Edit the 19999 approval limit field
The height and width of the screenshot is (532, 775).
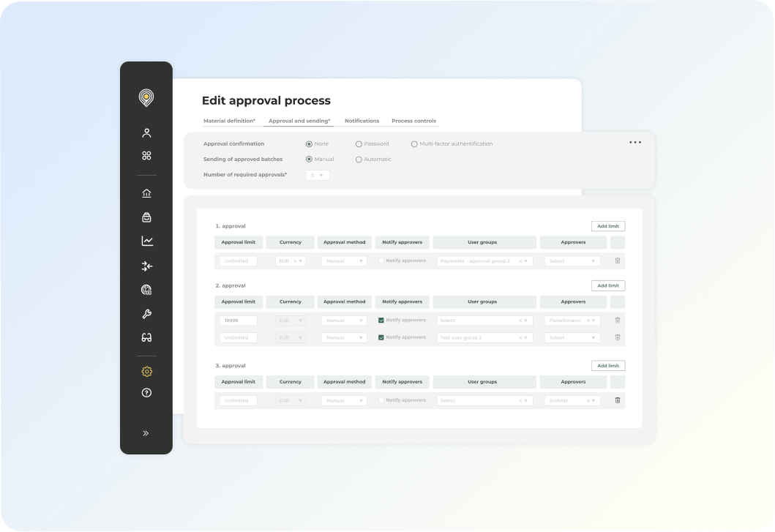click(x=239, y=321)
